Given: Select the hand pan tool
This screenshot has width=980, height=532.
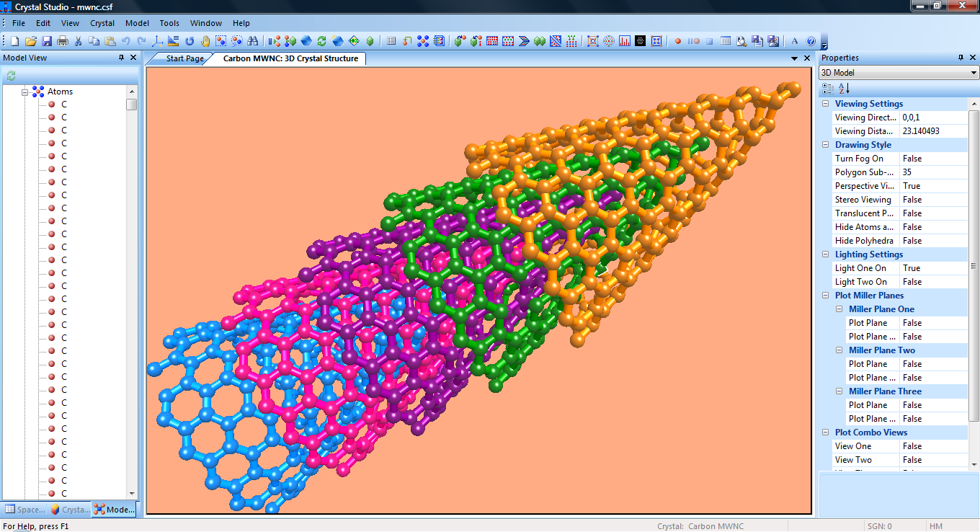Looking at the screenshot, I should tap(205, 41).
